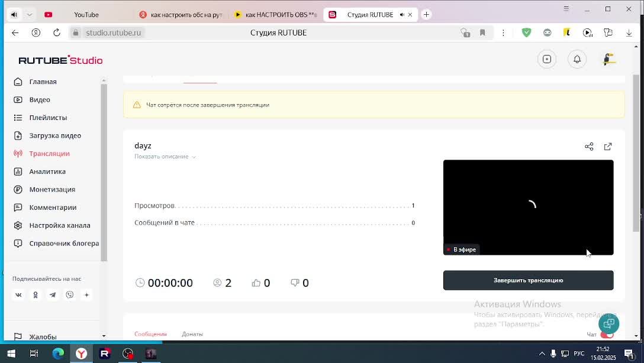This screenshot has height=363, width=644.
Task: Open the browser hamburger menu
Action: 566,9
